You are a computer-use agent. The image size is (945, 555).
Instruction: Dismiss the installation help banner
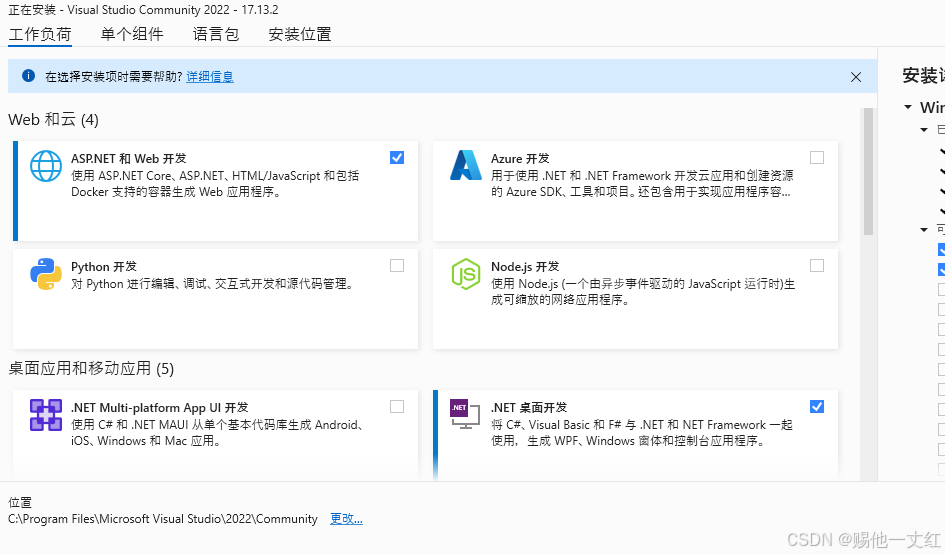pos(856,77)
